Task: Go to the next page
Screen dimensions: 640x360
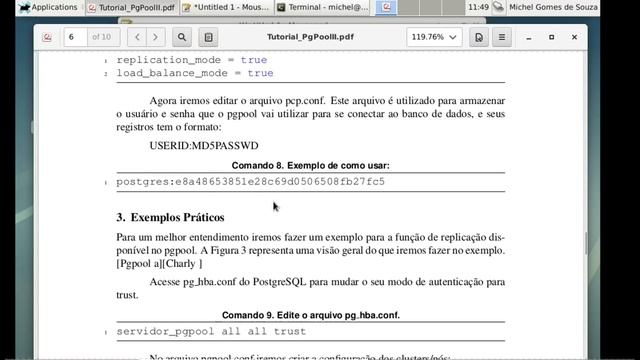Action: point(156,37)
